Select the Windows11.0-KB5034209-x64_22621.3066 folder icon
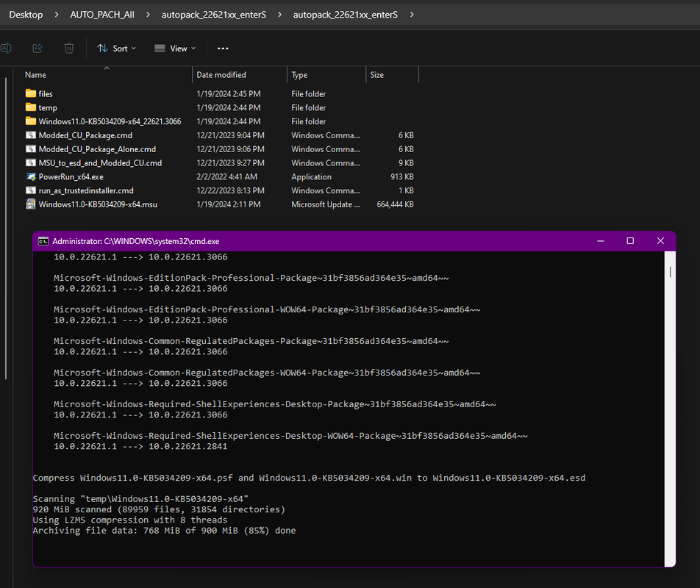The image size is (700, 588). tap(31, 121)
